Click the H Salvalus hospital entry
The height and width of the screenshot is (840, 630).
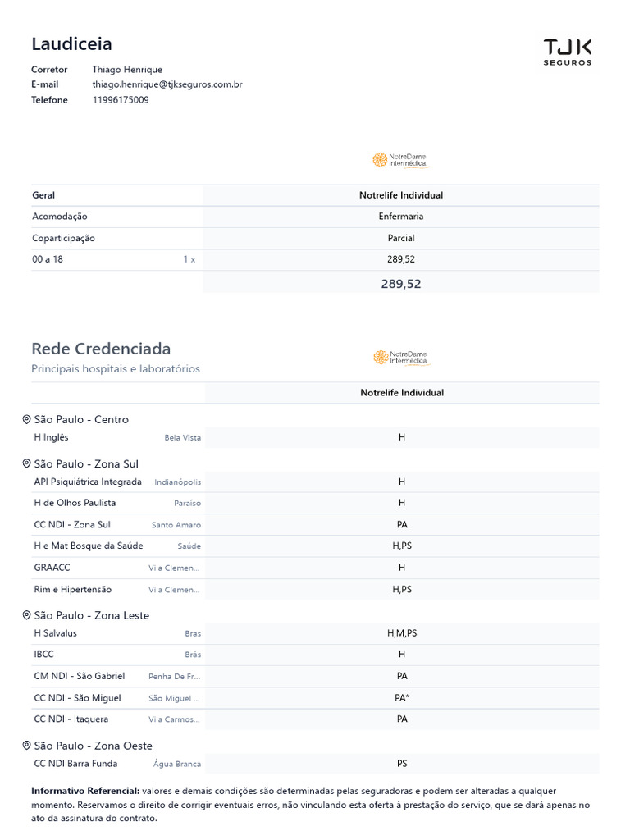pyautogui.click(x=56, y=633)
